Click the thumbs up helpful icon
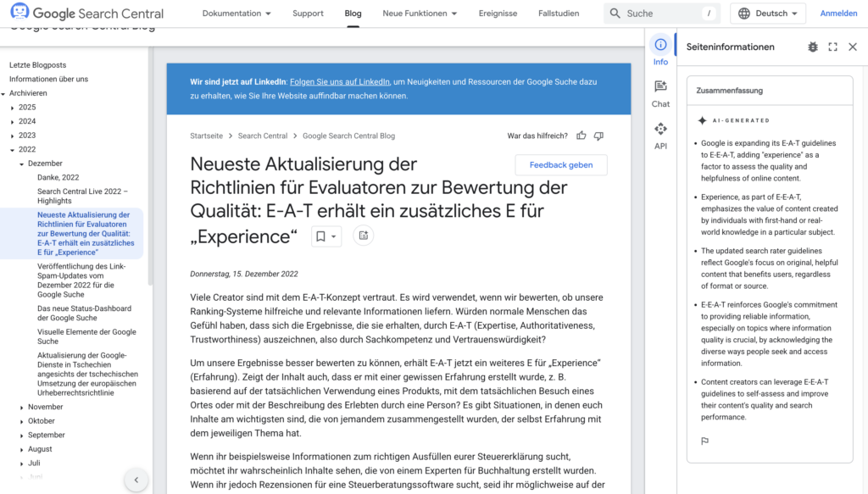 click(x=581, y=136)
